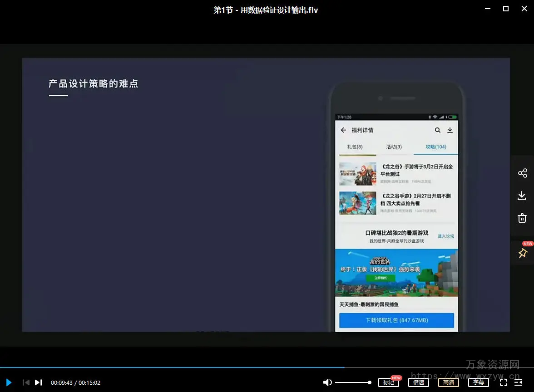534x392 pixels.
Task: Click the phone search magnifier icon
Action: pos(437,130)
